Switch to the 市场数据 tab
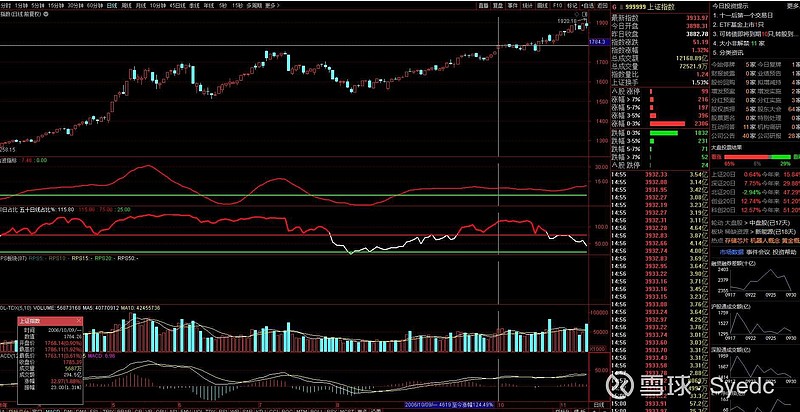The height and width of the screenshot is (412, 800). pyautogui.click(x=731, y=252)
